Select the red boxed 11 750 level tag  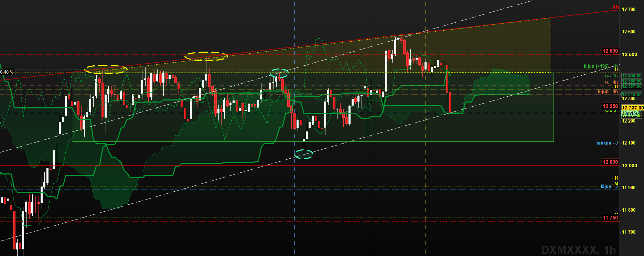click(x=610, y=217)
